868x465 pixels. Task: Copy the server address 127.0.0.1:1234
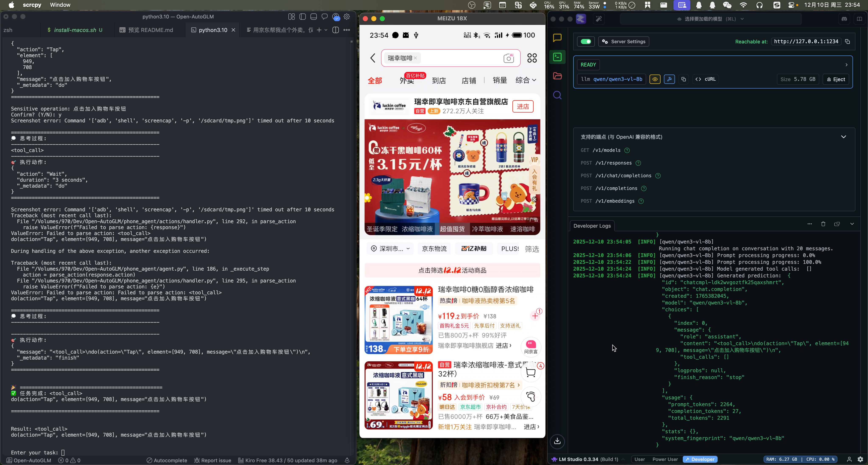pos(847,42)
